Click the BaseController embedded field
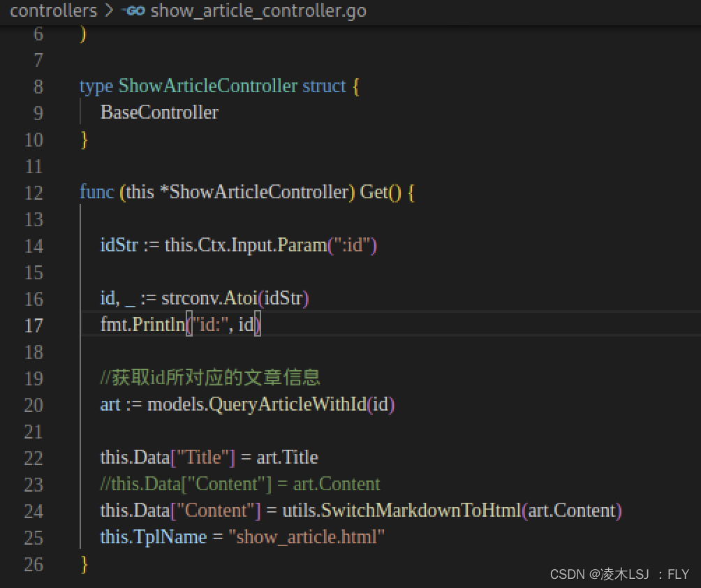The image size is (701, 588). point(158,112)
